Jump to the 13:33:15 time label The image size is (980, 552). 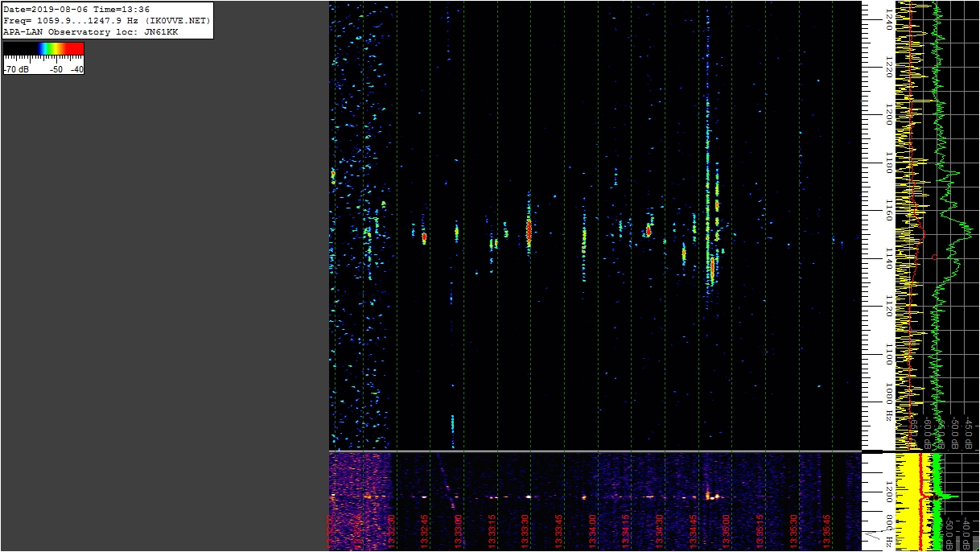[492, 532]
